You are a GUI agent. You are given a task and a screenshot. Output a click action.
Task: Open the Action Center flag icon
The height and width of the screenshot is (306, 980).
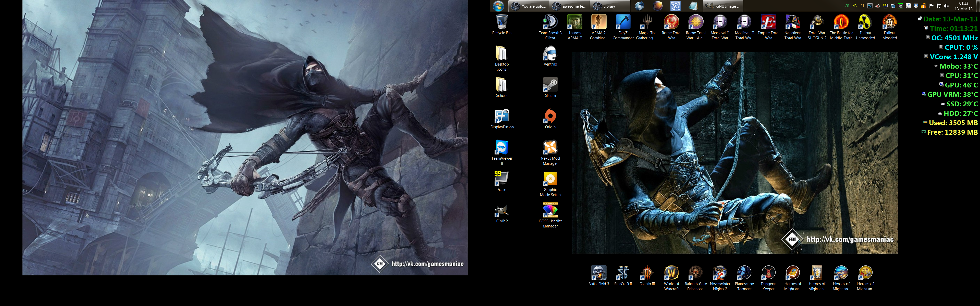tap(931, 6)
